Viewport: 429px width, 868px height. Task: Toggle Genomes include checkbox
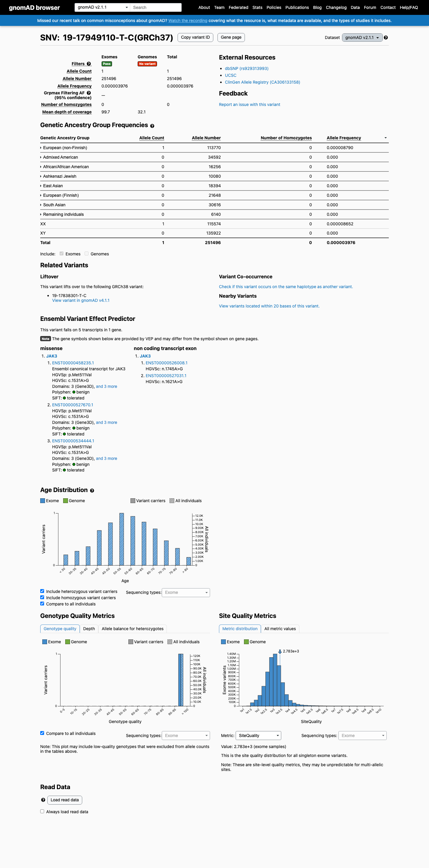coord(87,253)
